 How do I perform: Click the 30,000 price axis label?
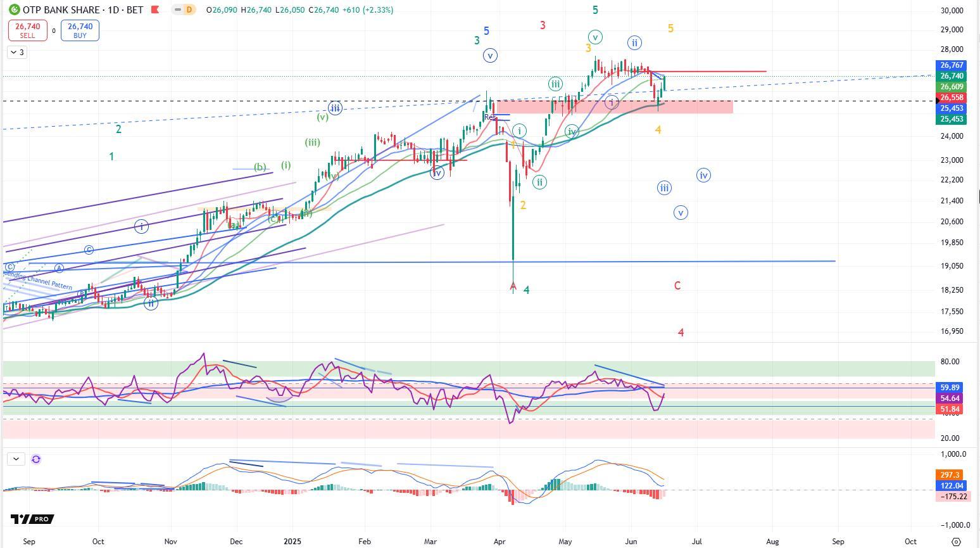click(x=952, y=11)
